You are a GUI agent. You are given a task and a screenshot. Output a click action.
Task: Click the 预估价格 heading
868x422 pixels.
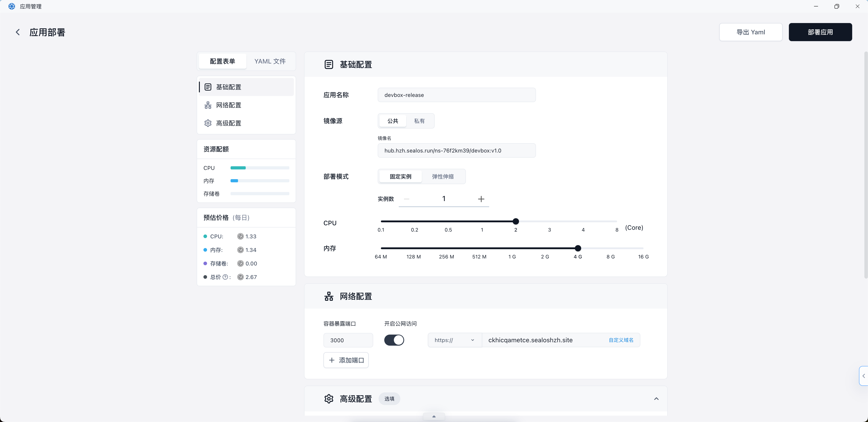216,218
